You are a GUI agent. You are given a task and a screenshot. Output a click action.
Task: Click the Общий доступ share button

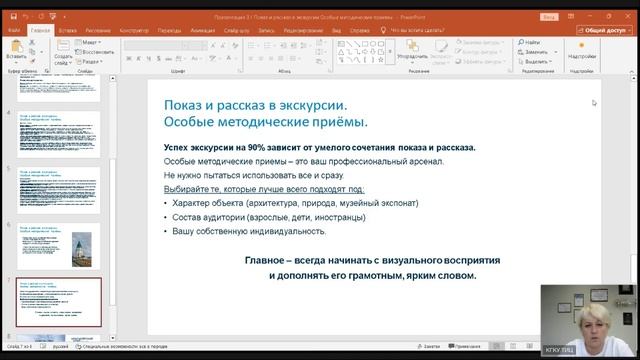[604, 30]
